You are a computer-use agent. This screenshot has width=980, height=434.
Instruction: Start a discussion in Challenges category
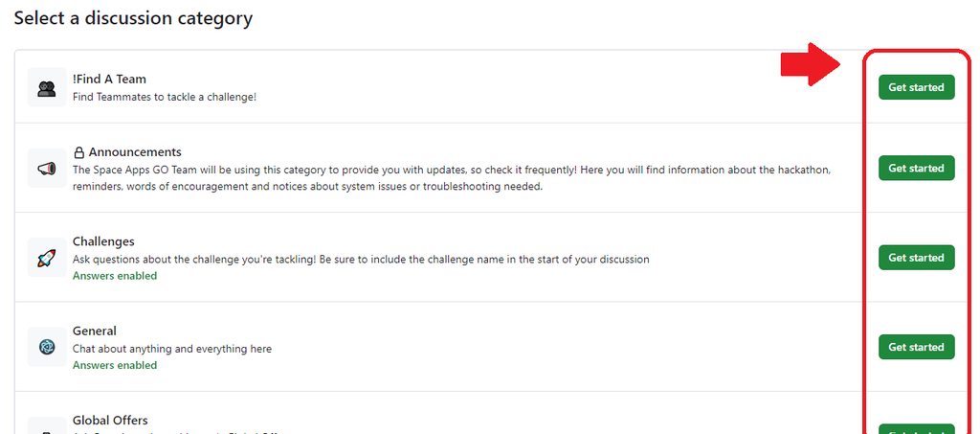[x=916, y=258]
